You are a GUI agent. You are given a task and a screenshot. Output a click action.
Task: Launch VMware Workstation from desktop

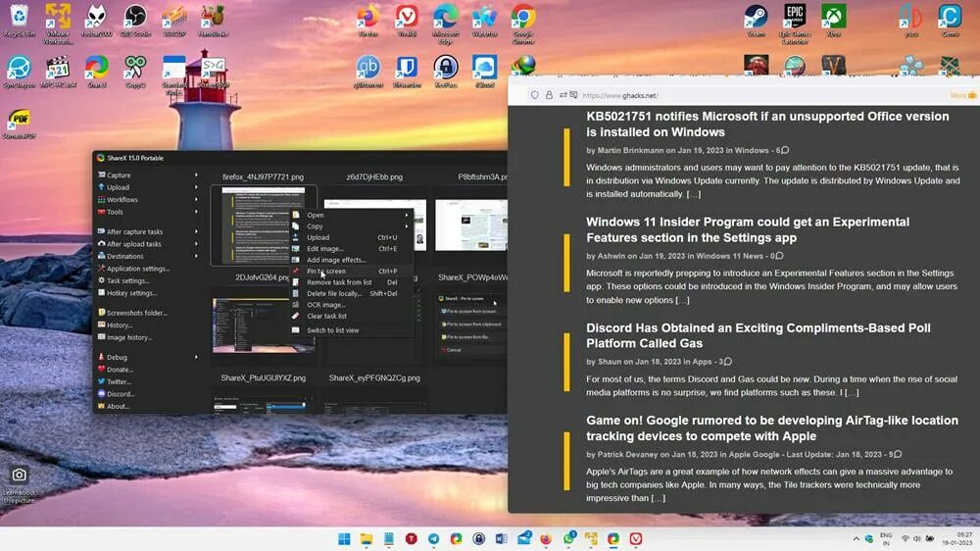pos(58,24)
